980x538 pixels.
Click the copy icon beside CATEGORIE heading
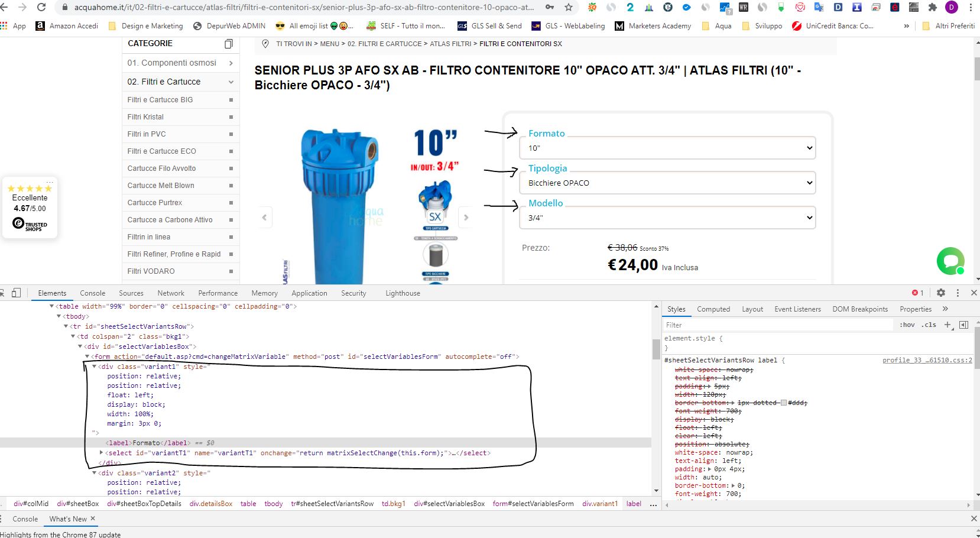229,44
